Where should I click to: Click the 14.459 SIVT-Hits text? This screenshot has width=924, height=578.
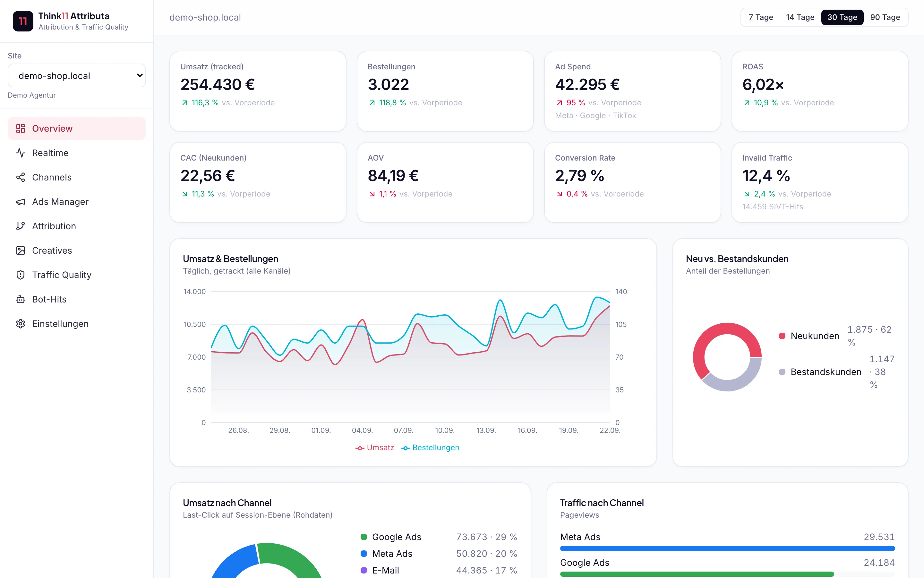[773, 207]
